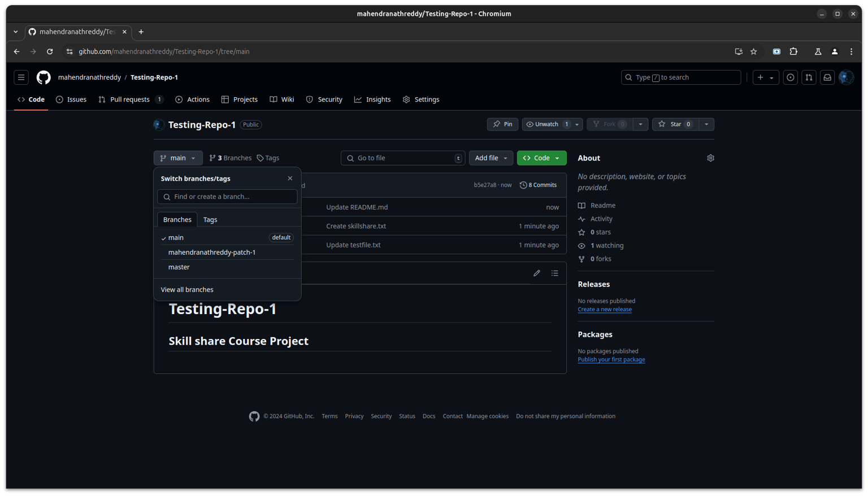The image size is (868, 496).
Task: Open the user profile avatar menu
Action: (x=846, y=77)
